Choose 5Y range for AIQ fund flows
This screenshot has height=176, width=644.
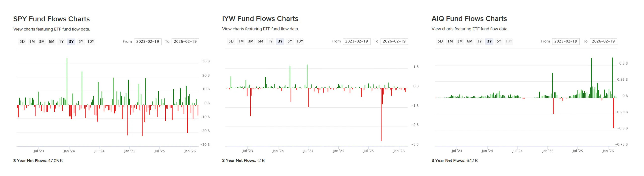(499, 41)
